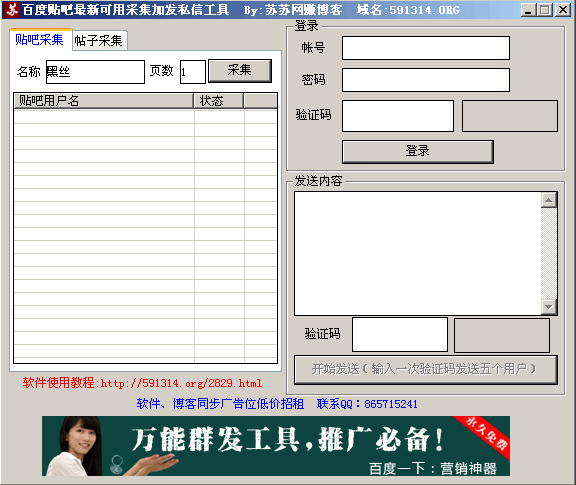Close the window
The image size is (576, 485).
point(563,10)
